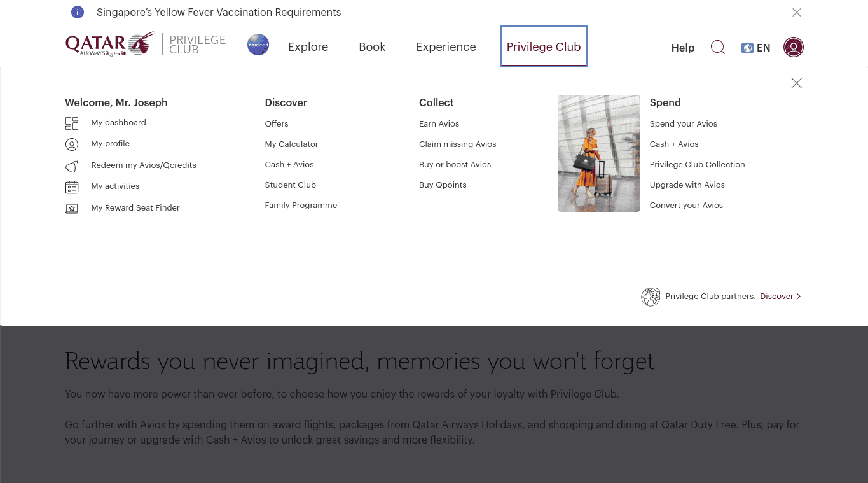Click the My dashboard grid icon
Viewport: 868px width, 483px height.
coord(72,123)
